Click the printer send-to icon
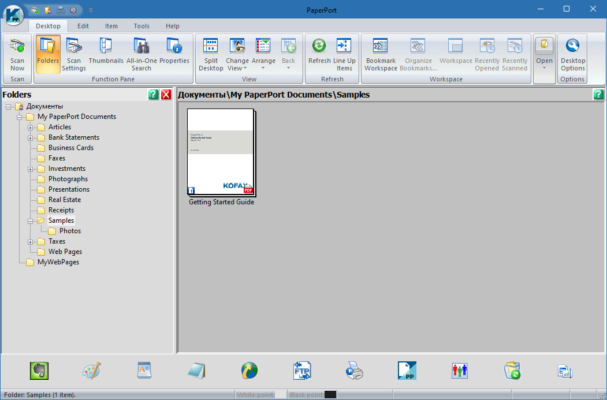This screenshot has width=607, height=400. pyautogui.click(x=354, y=371)
